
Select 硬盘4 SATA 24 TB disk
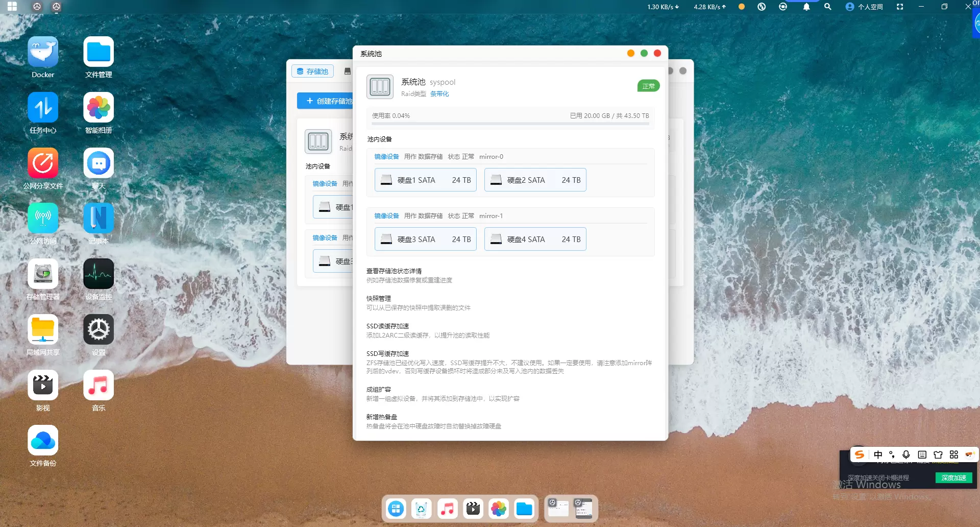point(535,239)
